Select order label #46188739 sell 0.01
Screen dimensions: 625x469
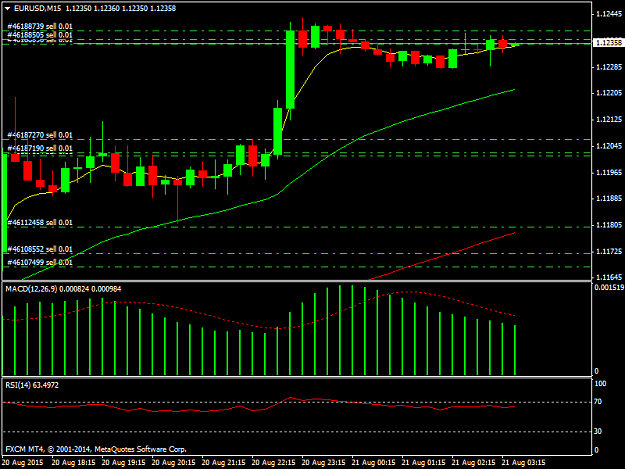click(x=40, y=26)
